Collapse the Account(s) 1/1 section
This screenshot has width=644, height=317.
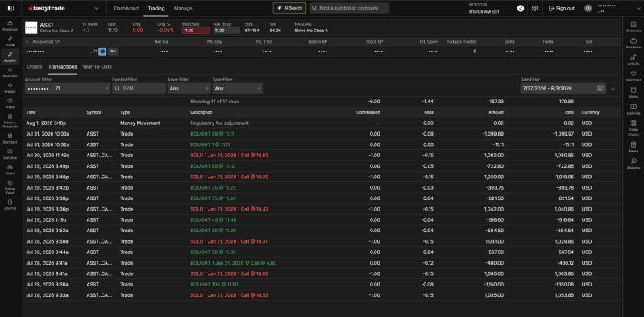(x=27, y=41)
